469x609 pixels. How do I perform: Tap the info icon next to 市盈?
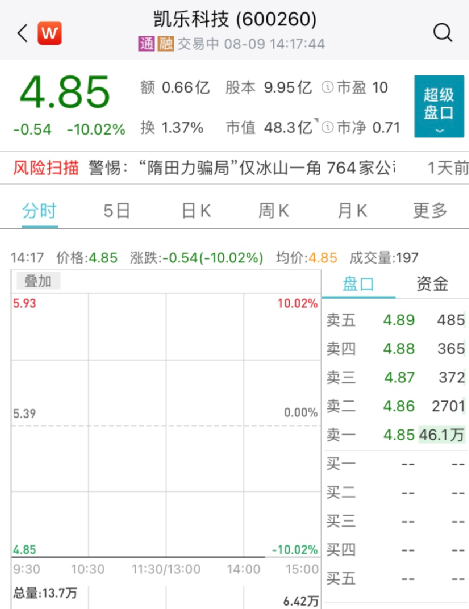327,87
